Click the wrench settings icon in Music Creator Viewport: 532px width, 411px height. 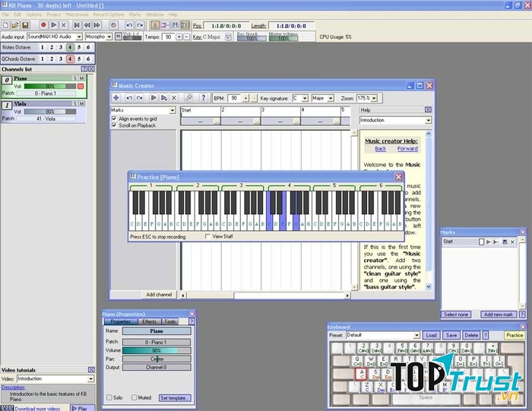click(x=188, y=98)
